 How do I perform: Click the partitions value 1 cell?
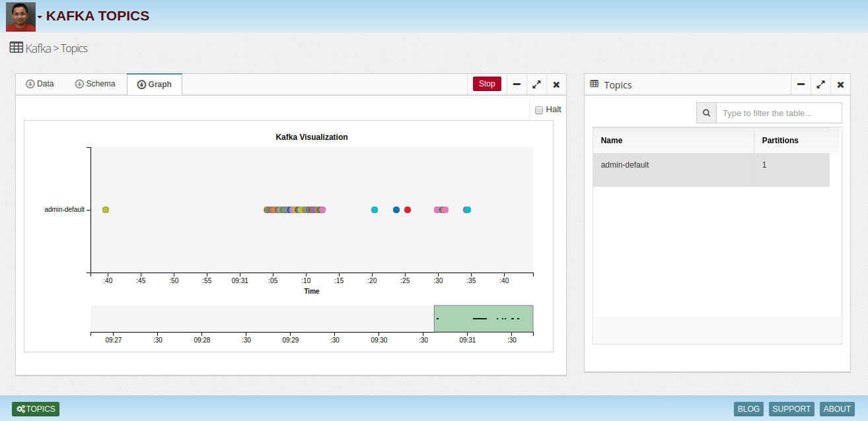[x=791, y=170]
